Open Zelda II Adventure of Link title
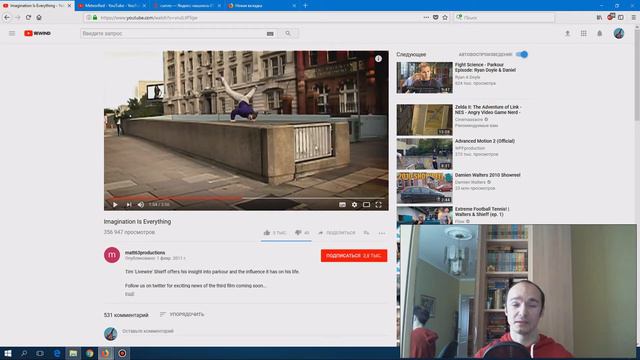 point(488,109)
